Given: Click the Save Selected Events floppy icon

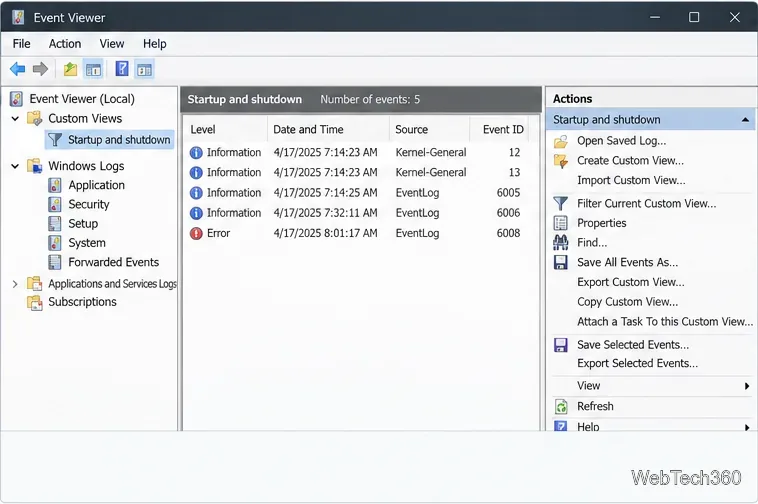Looking at the screenshot, I should 561,345.
